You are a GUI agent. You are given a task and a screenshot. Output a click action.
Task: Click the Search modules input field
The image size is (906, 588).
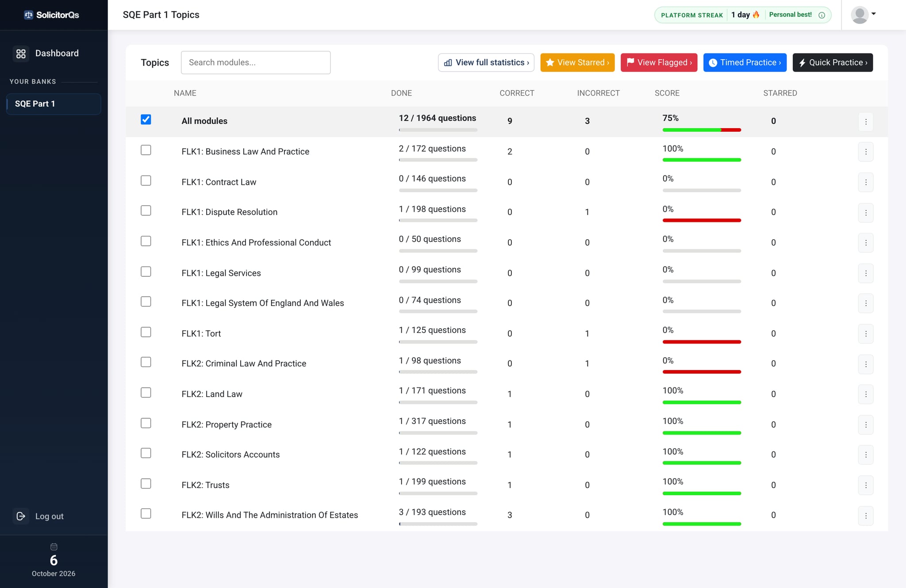(x=256, y=63)
